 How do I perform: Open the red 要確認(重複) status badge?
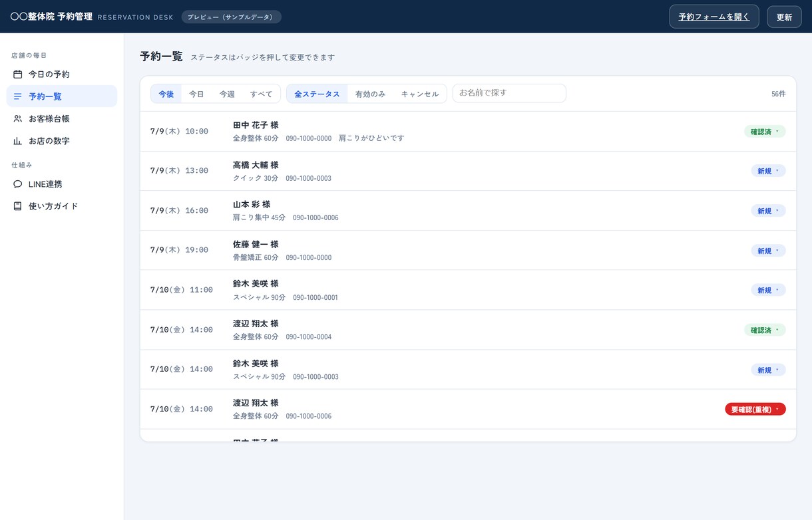[755, 409]
